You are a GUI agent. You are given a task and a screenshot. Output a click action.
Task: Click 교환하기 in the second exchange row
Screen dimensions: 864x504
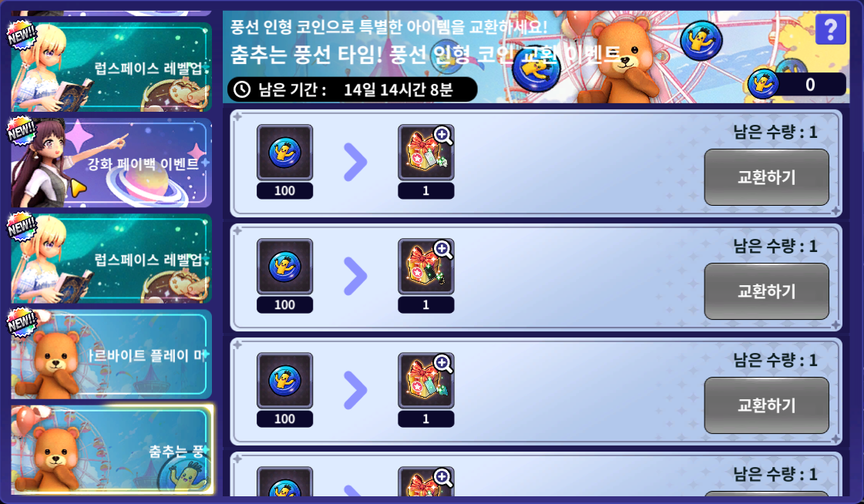(766, 291)
